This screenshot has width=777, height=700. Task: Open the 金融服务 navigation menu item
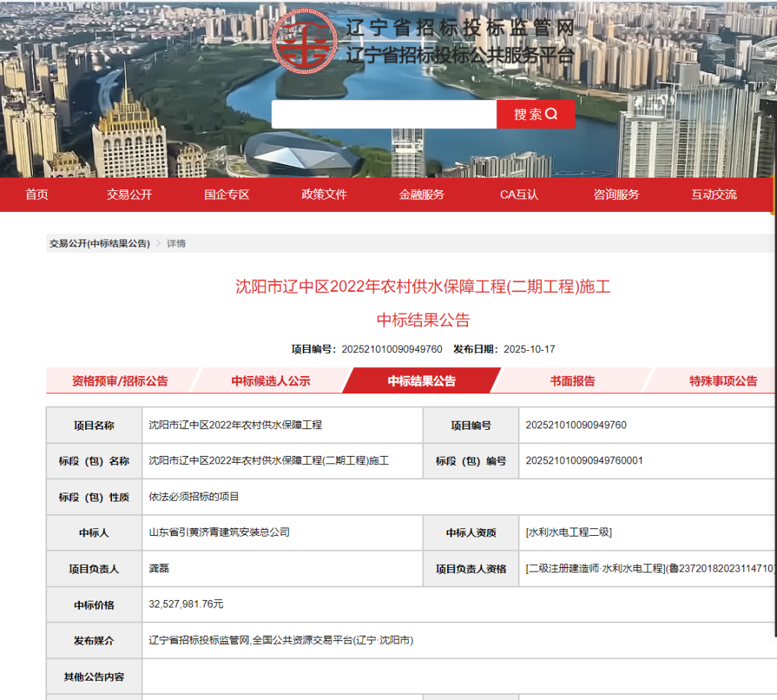point(421,194)
